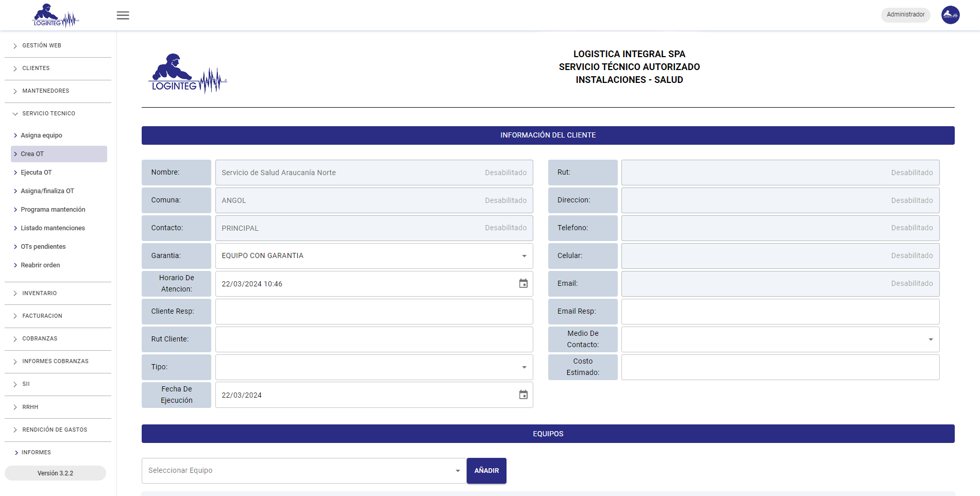Expand the Inventario menu section
The image size is (980, 496).
[x=40, y=293]
